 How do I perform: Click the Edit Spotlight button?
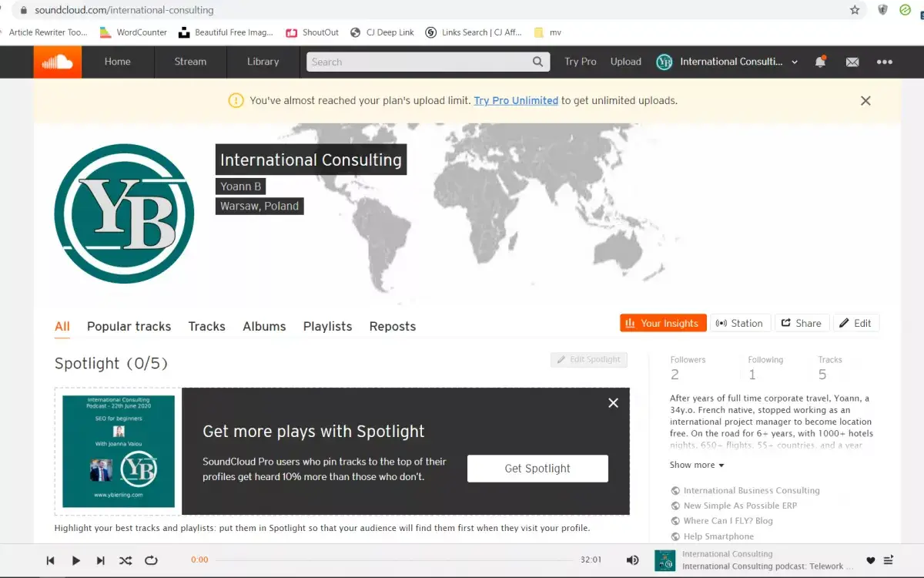(589, 360)
